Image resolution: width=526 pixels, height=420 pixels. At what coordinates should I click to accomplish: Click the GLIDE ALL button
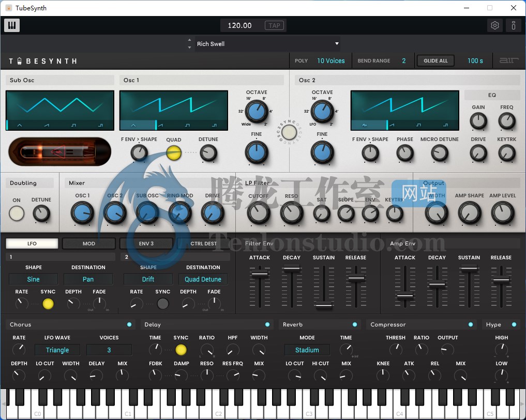click(435, 60)
